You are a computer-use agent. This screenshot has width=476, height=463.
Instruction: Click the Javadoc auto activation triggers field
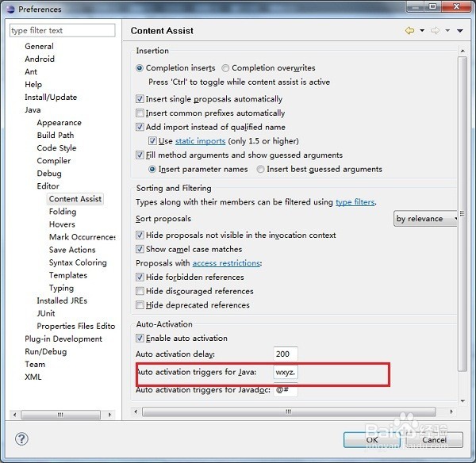tap(286, 390)
